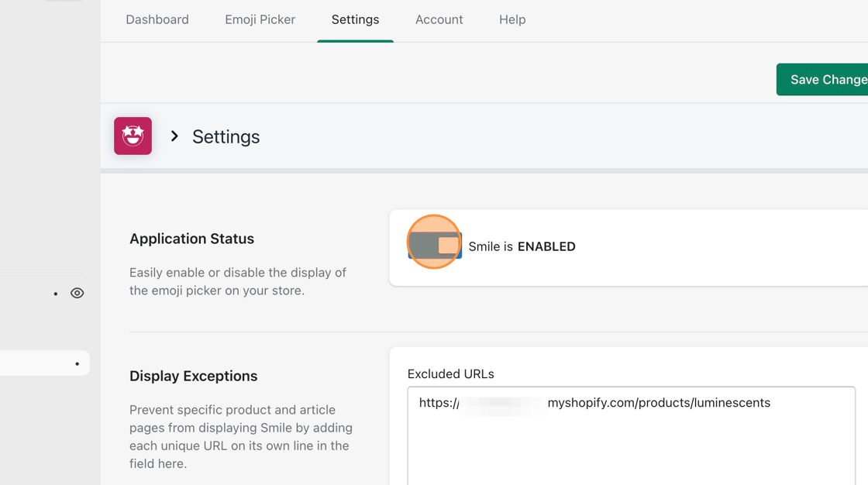
Task: Click the chevron arrow before Settings title
Action: coord(174,136)
